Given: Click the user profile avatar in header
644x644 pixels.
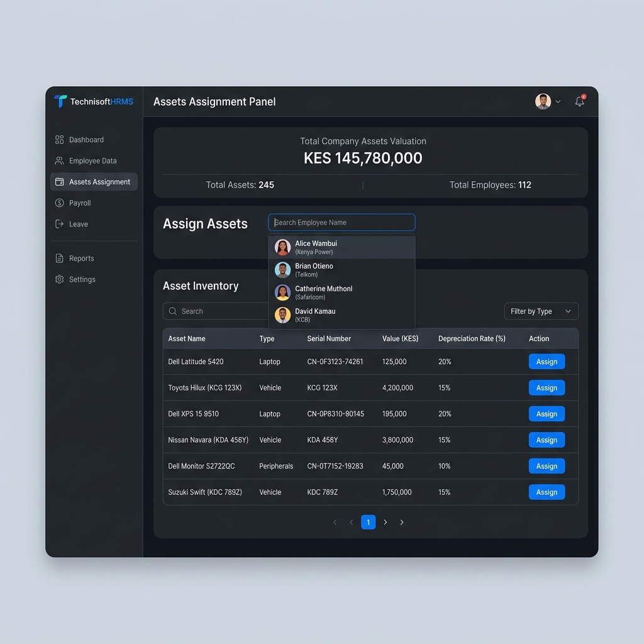Looking at the screenshot, I should [x=543, y=101].
